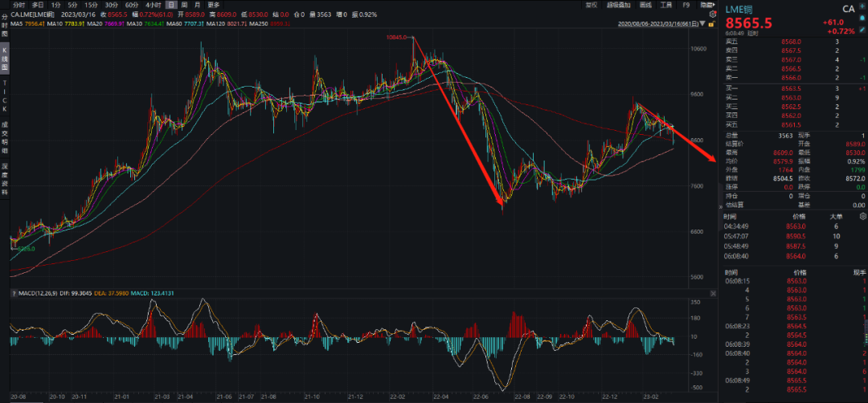Click the 大单 column header

[x=836, y=217]
